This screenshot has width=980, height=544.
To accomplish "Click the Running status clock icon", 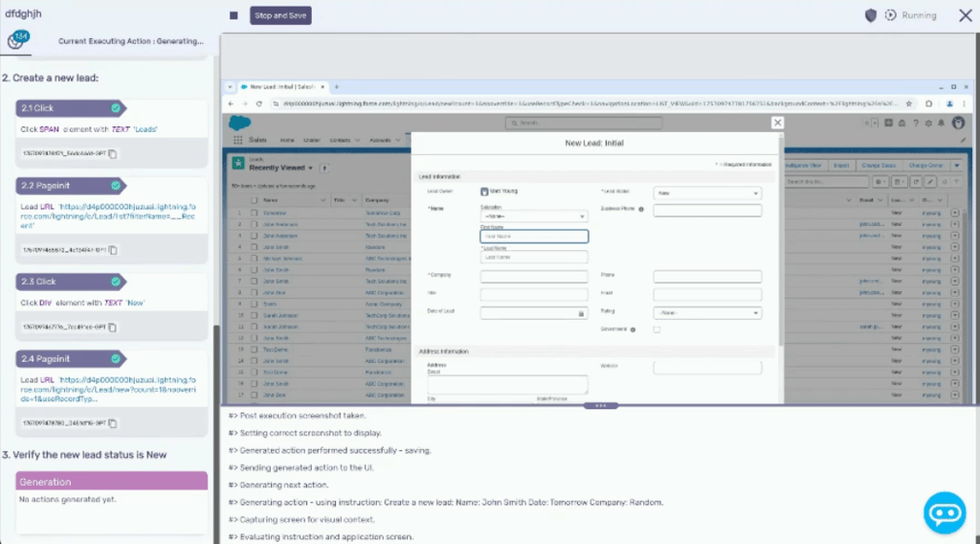I will [891, 15].
